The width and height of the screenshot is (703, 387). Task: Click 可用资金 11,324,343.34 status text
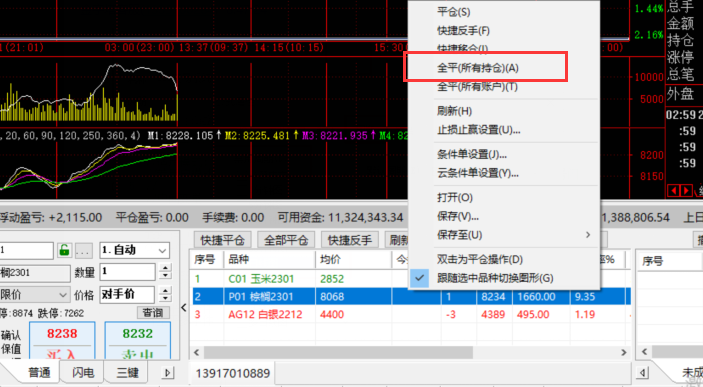340,218
